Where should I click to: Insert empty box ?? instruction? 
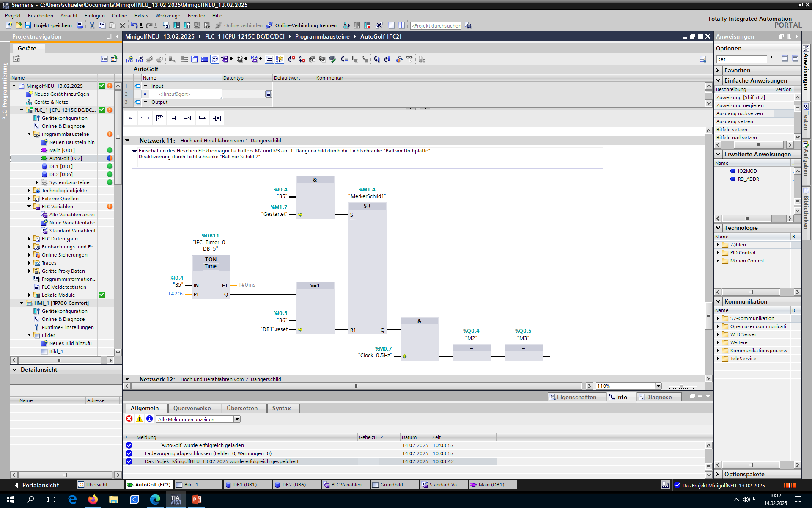[x=159, y=118]
